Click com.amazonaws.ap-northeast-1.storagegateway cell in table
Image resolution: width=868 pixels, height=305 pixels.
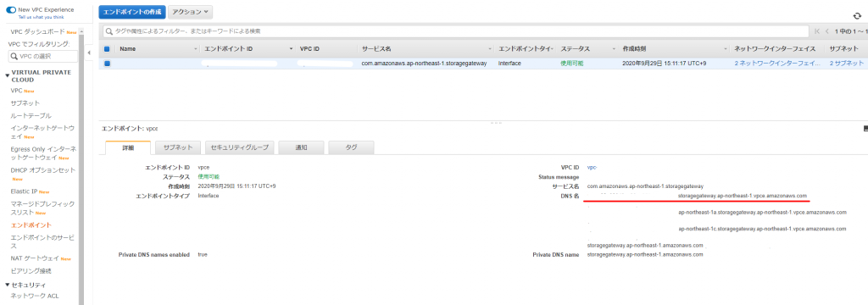click(424, 63)
